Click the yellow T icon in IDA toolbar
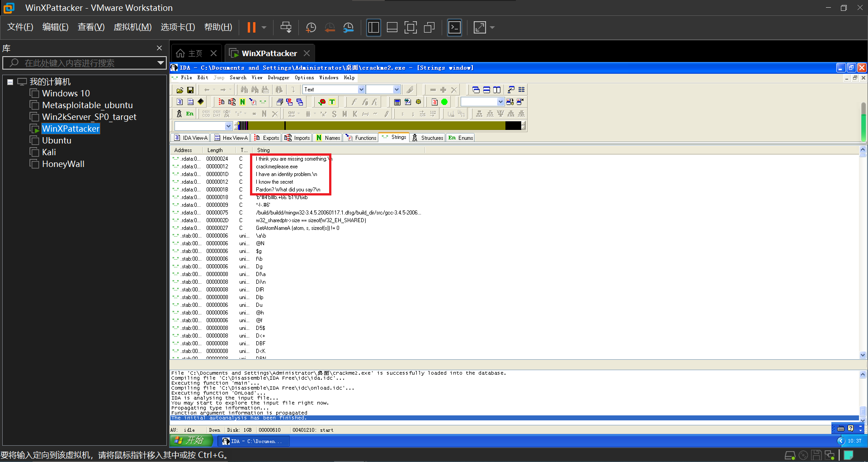The height and width of the screenshot is (462, 868). (332, 102)
